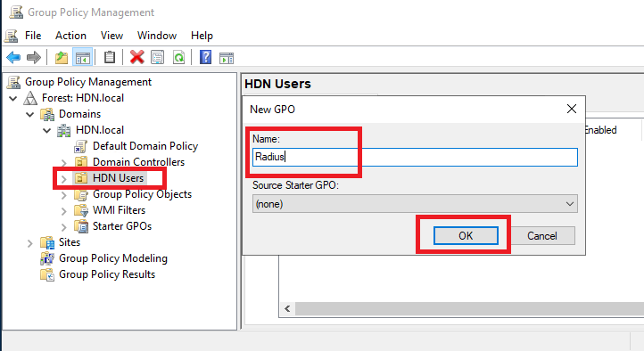This screenshot has height=351, width=644.
Task: Select the Group Policy Management root item
Action: (x=88, y=82)
